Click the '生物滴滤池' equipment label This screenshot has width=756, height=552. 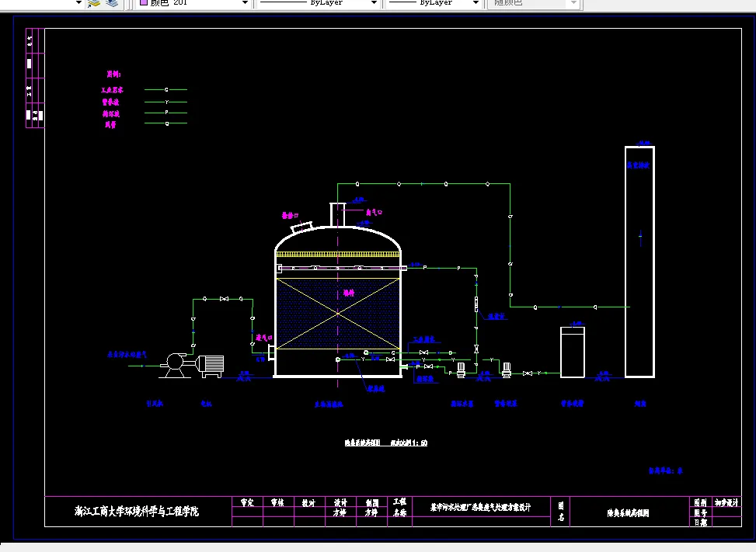(x=329, y=404)
